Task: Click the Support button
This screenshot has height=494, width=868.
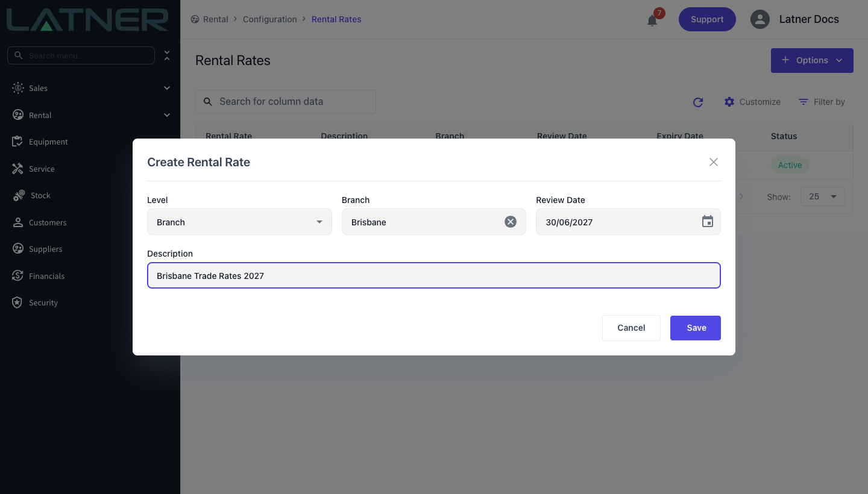Action: [707, 19]
